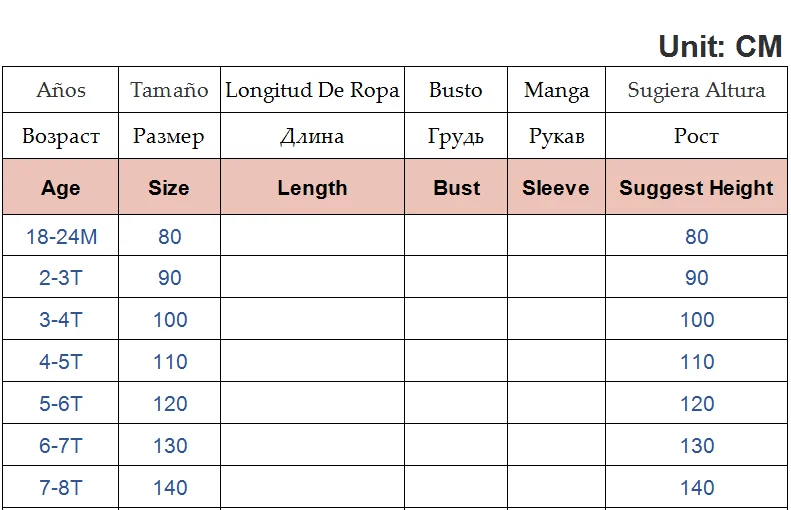Select the Bust column header
Image resolution: width=791 pixels, height=510 pixels.
tap(457, 188)
